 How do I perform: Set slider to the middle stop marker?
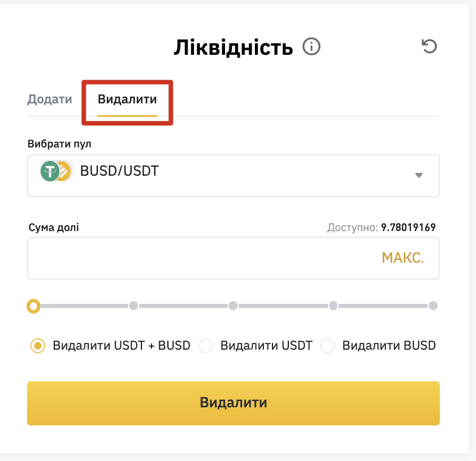click(x=233, y=306)
